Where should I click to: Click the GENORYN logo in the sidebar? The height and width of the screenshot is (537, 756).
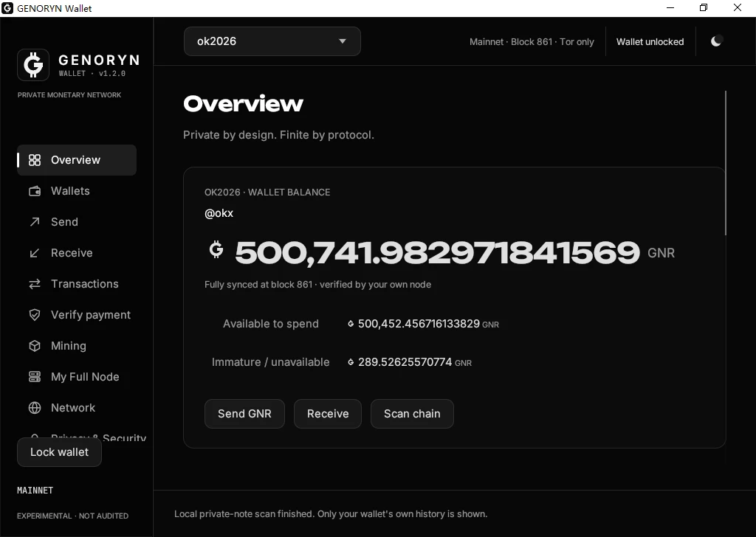pyautogui.click(x=33, y=64)
